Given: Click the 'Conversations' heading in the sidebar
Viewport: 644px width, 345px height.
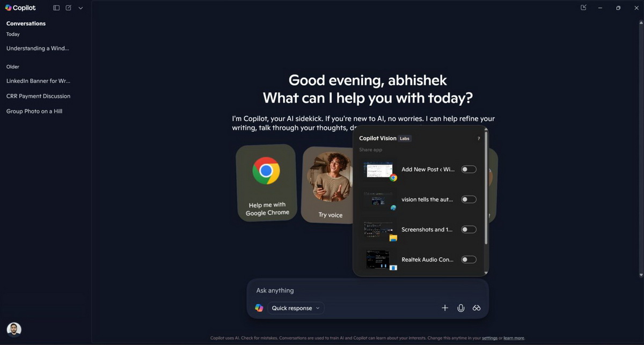Looking at the screenshot, I should pos(26,24).
